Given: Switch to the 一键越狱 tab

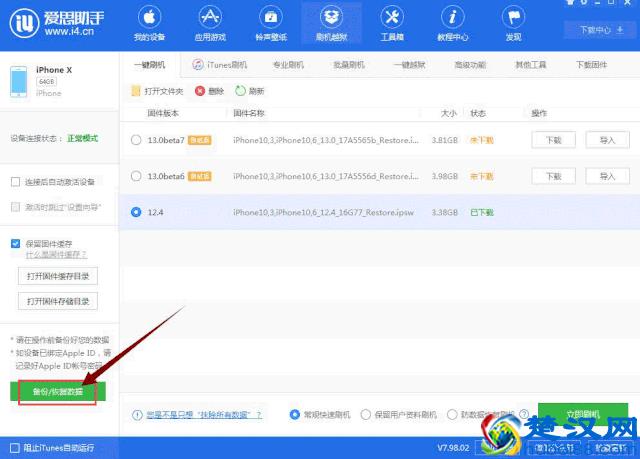Looking at the screenshot, I should pos(409,65).
